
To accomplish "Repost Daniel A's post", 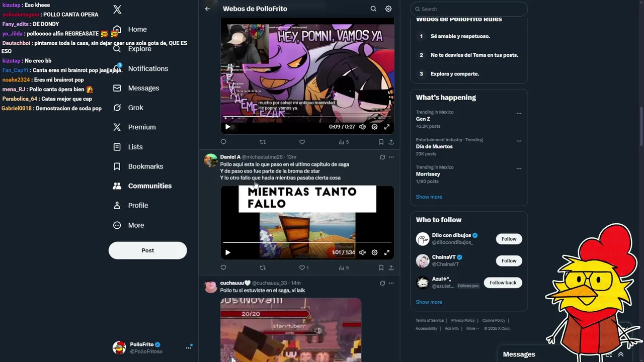I will (x=263, y=267).
